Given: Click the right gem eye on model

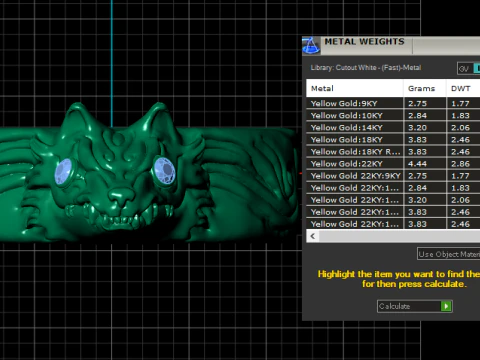Looking at the screenshot, I should [x=164, y=170].
